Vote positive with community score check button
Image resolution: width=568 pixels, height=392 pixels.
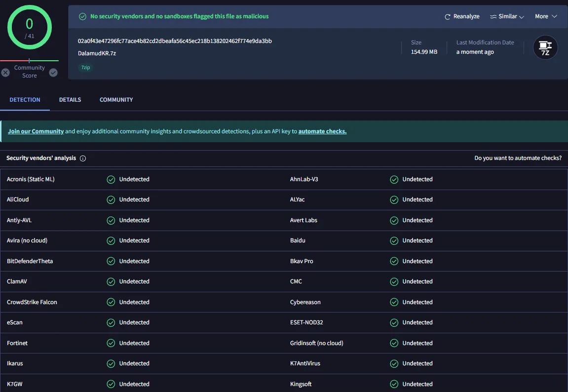(53, 73)
